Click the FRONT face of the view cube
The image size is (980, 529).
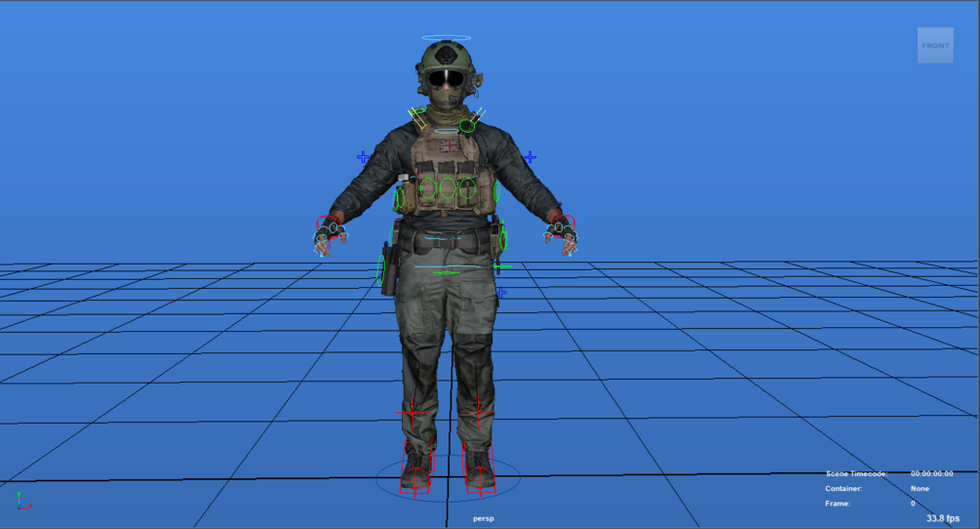(x=935, y=45)
